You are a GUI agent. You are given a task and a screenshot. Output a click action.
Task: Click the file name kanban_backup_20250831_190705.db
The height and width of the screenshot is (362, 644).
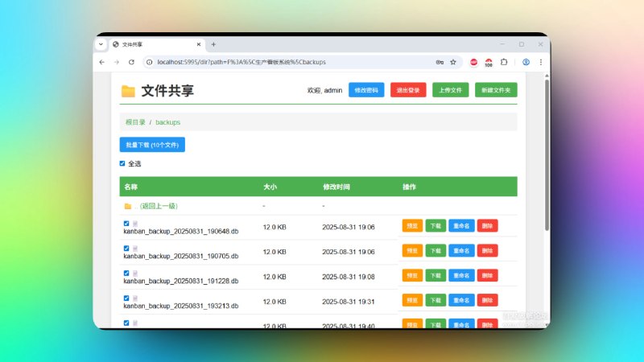[180, 256]
